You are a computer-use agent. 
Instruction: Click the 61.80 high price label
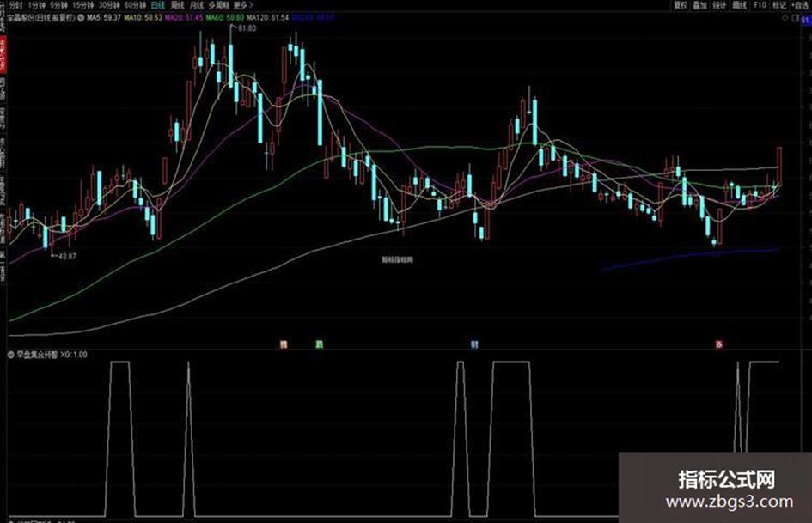[x=247, y=28]
